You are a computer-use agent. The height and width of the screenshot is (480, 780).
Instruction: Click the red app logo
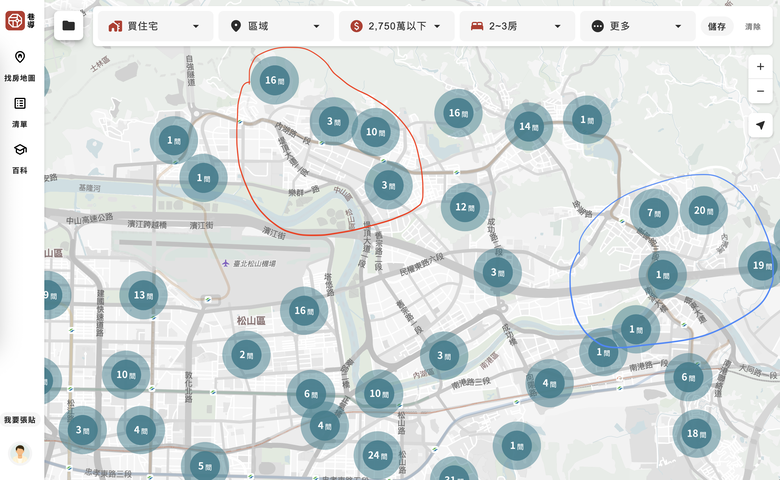(15, 21)
